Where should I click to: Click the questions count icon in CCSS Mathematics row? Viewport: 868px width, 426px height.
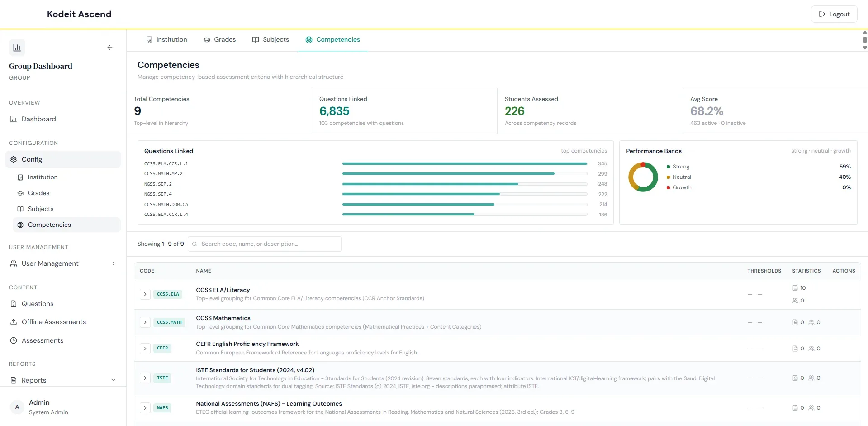point(795,322)
